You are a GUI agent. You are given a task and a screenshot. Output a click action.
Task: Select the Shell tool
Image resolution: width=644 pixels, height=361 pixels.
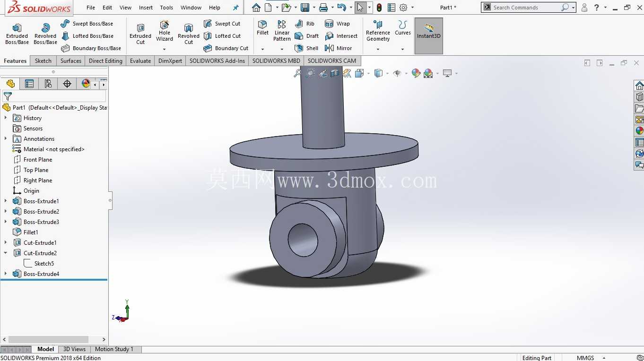pos(306,48)
